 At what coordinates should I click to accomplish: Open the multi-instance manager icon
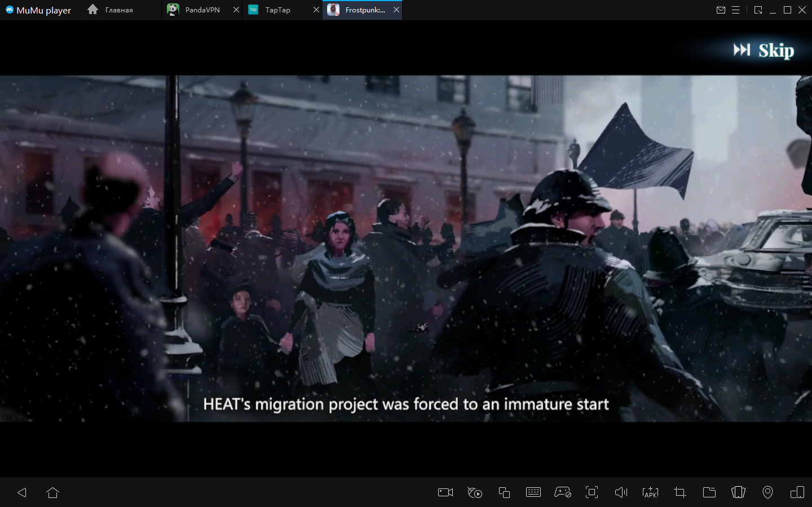coord(504,492)
